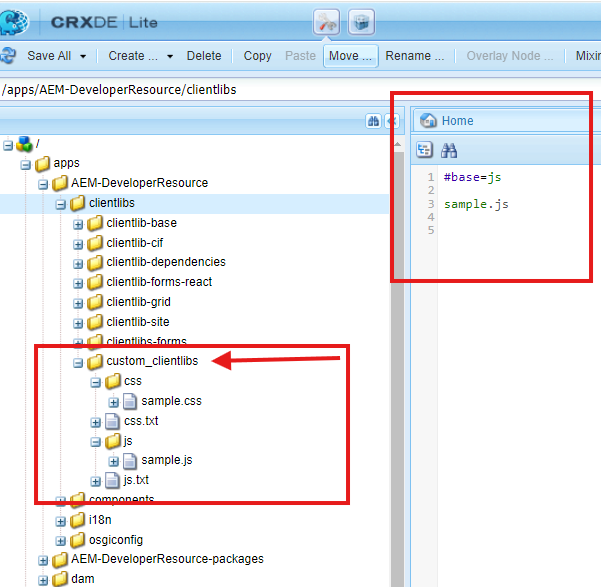Click the Tools icon in the header
601x587 pixels.
pyautogui.click(x=328, y=21)
